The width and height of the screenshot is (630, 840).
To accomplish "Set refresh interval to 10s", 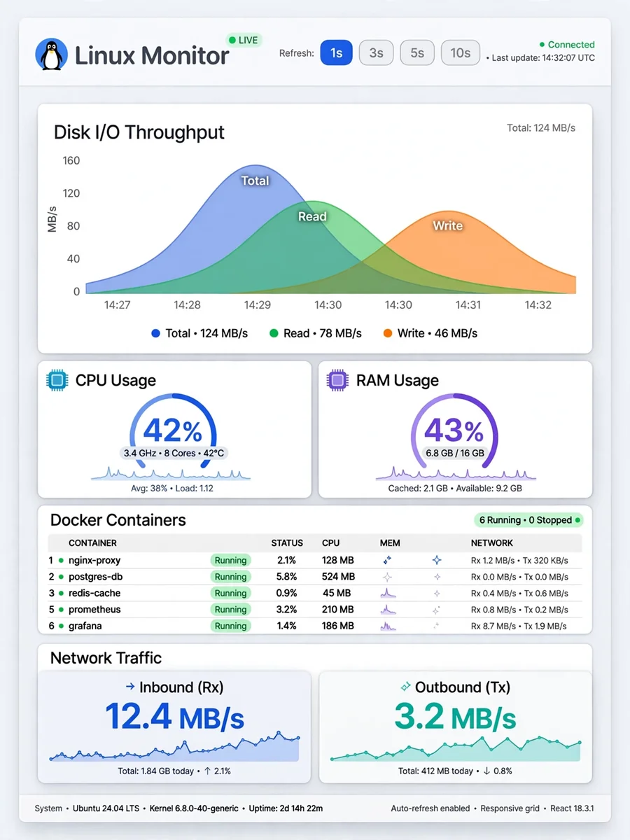I will pyautogui.click(x=461, y=52).
